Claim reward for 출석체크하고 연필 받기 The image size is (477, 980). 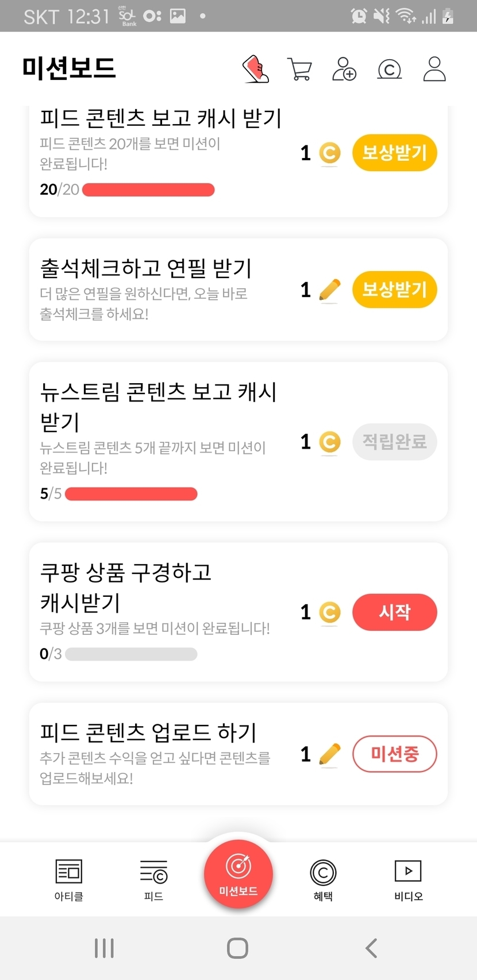394,290
